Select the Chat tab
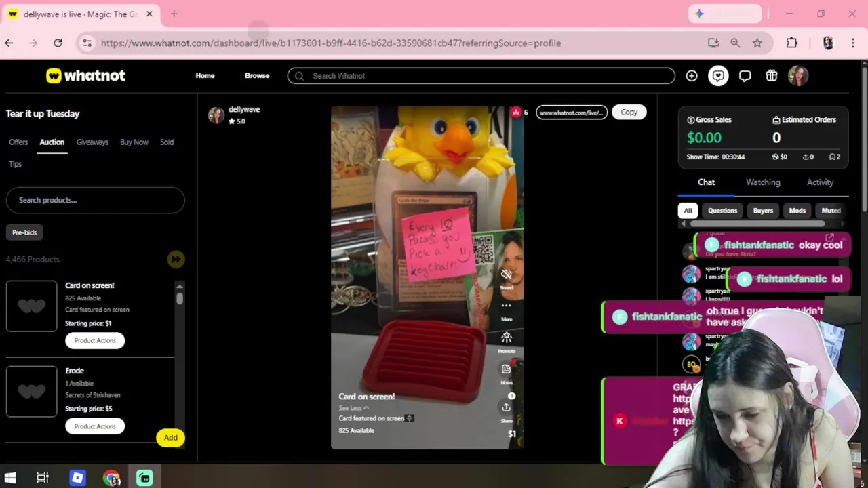Viewport: 868px width, 488px height. point(706,182)
